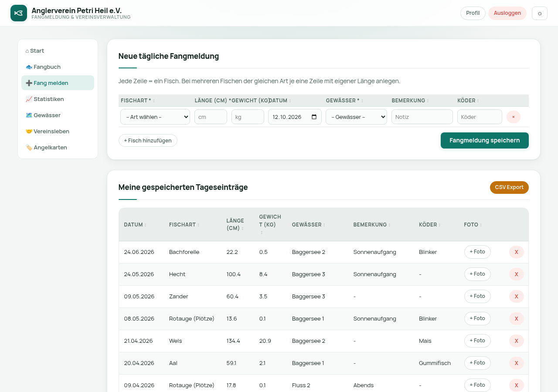Click the Köder input field
The height and width of the screenshot is (392, 558).
tap(480, 117)
